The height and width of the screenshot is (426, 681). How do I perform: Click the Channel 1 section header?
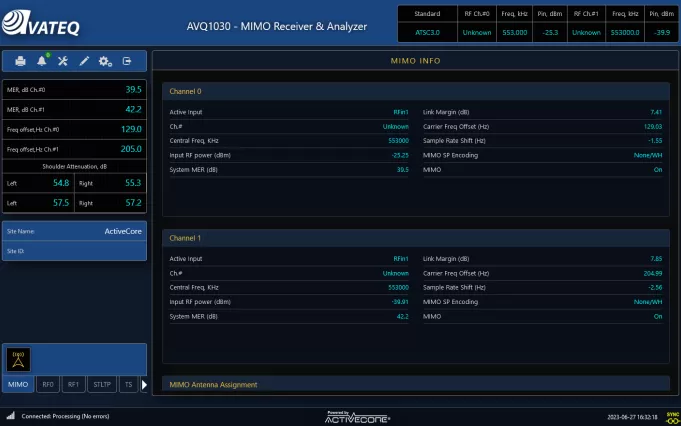point(416,238)
